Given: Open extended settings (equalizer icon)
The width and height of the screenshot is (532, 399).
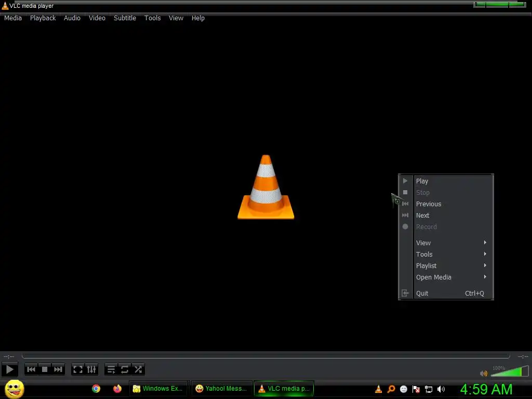Looking at the screenshot, I should (x=91, y=369).
